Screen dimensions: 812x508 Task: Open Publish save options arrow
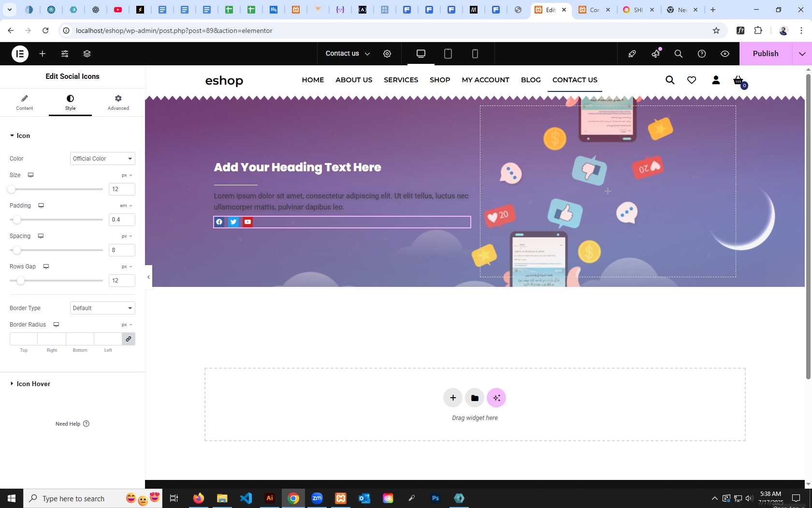(x=802, y=54)
